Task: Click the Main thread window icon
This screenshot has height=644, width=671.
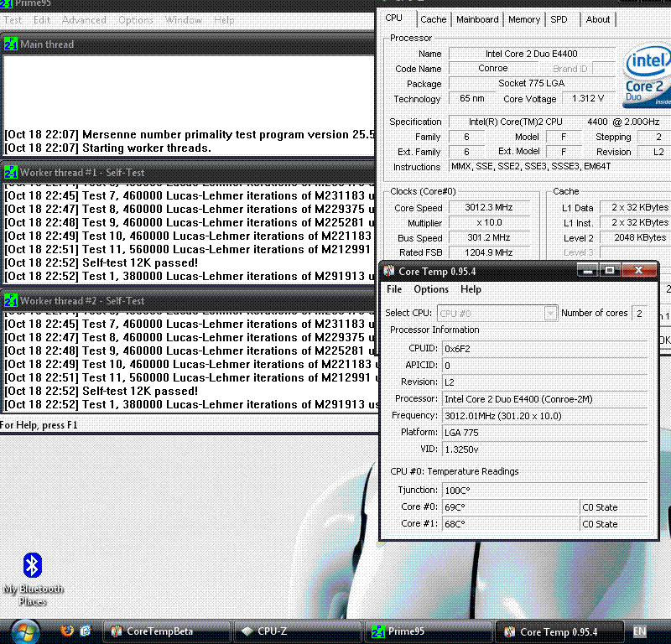Action: (10, 44)
